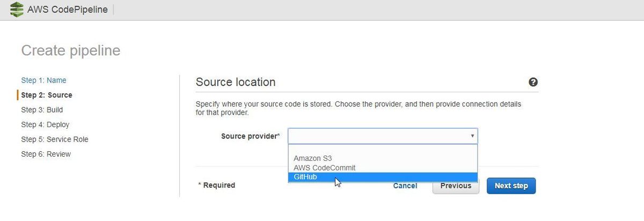The width and height of the screenshot is (644, 221).
Task: Open the Source provider combo box
Action: [x=383, y=136]
